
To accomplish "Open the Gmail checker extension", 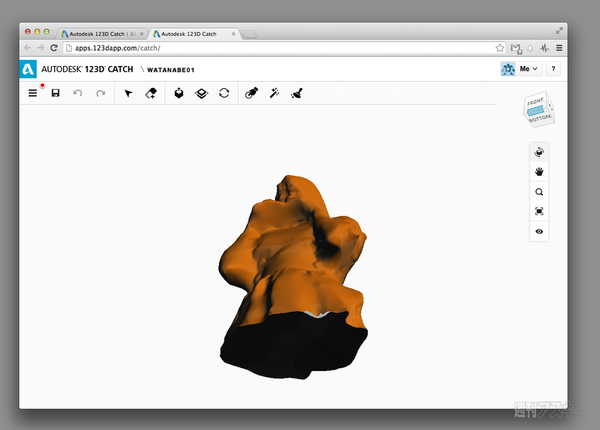I will tap(516, 48).
